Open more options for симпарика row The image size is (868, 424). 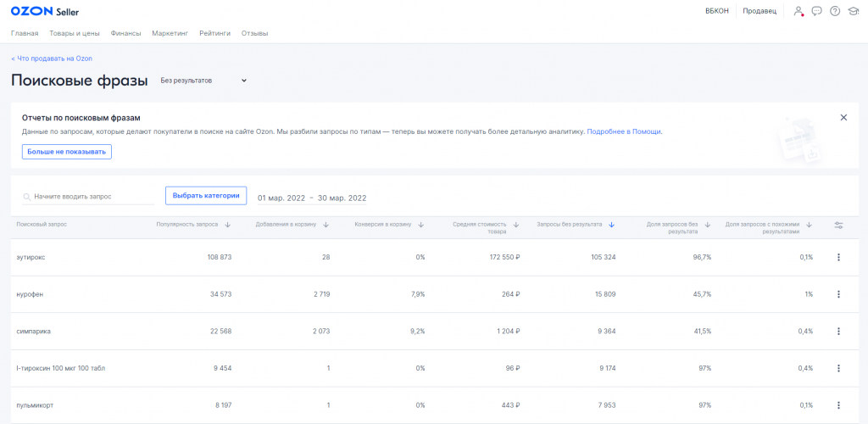click(838, 331)
